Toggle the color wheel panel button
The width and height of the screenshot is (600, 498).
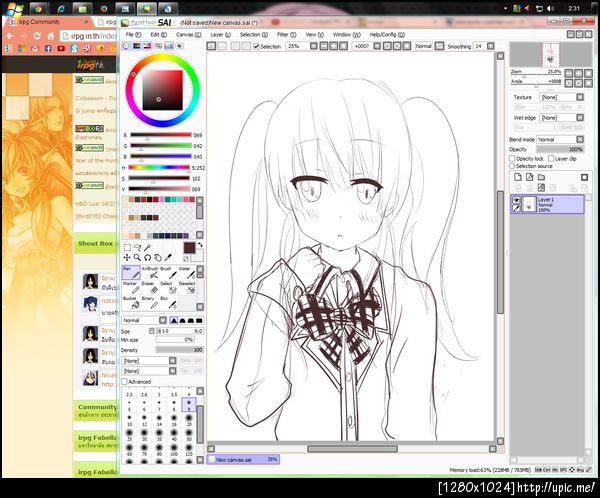(x=126, y=46)
